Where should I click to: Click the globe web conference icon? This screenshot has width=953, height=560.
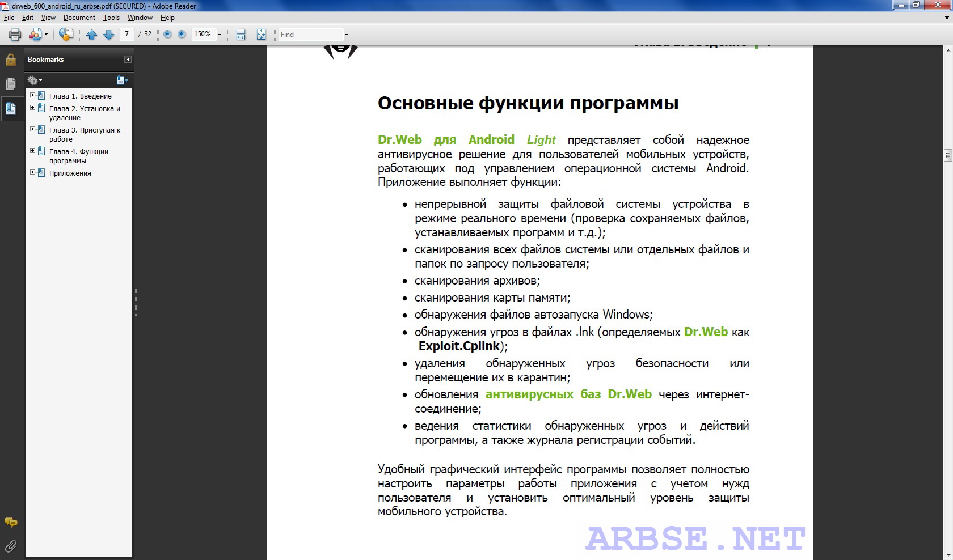click(66, 35)
